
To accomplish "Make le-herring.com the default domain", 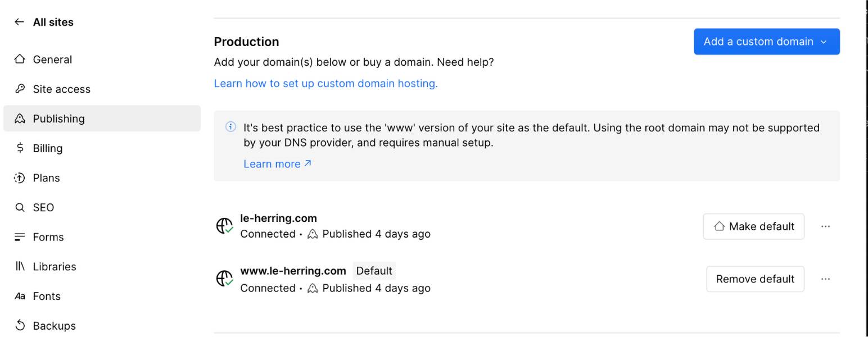I will pyautogui.click(x=753, y=226).
